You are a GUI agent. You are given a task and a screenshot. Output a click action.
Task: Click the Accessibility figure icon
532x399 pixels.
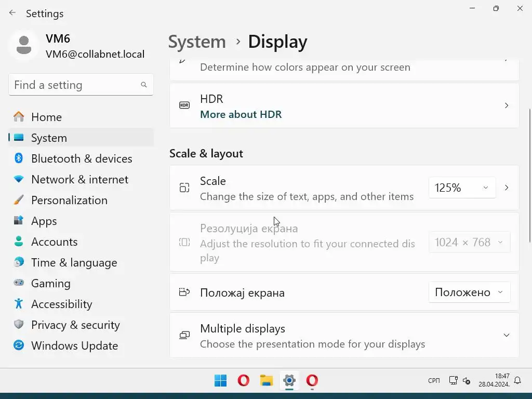point(19,304)
